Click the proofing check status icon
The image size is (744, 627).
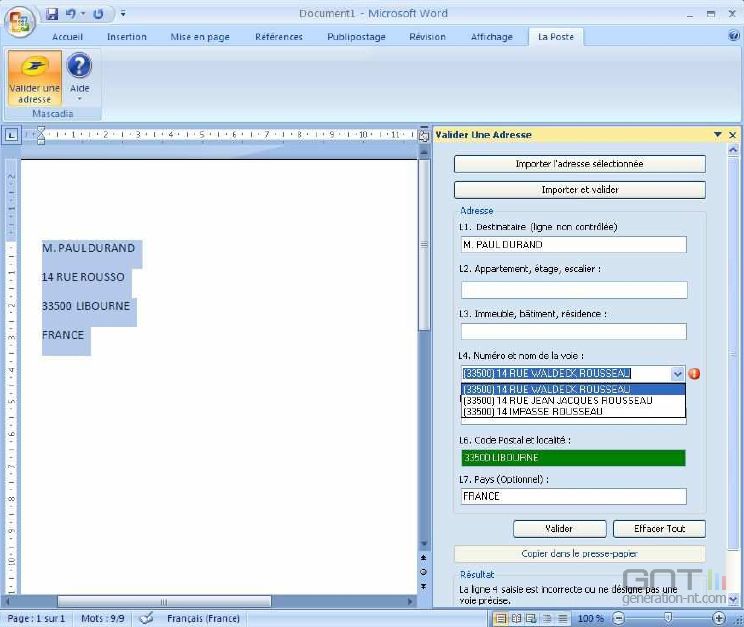point(146,618)
